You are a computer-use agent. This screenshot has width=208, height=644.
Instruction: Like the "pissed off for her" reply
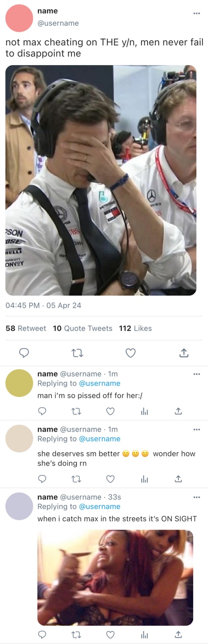[x=110, y=411]
